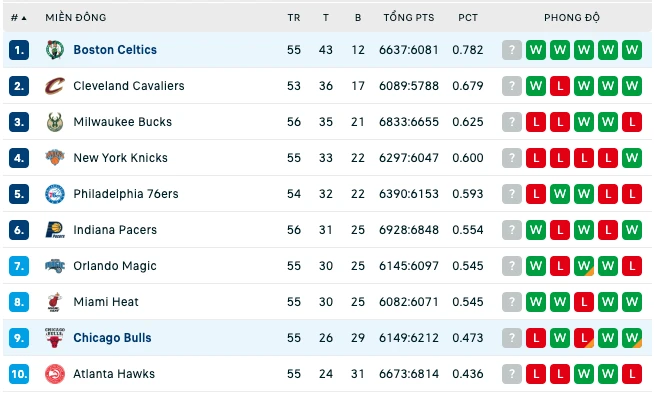
Task: Sort table by the # rank column
Action: (x=18, y=18)
